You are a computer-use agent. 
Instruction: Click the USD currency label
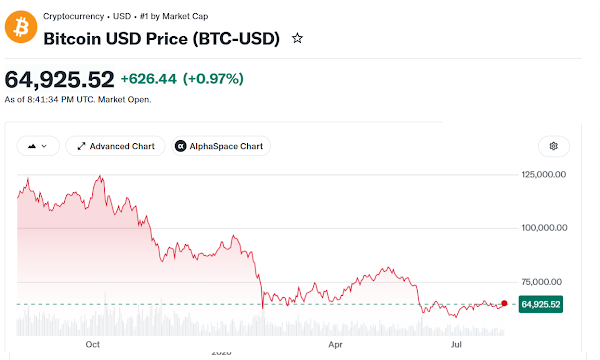[122, 16]
